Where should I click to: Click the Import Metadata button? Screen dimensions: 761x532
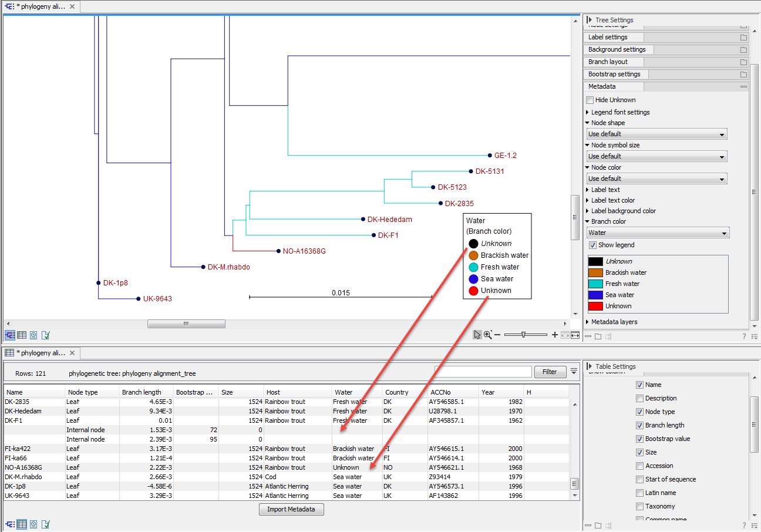click(x=291, y=509)
